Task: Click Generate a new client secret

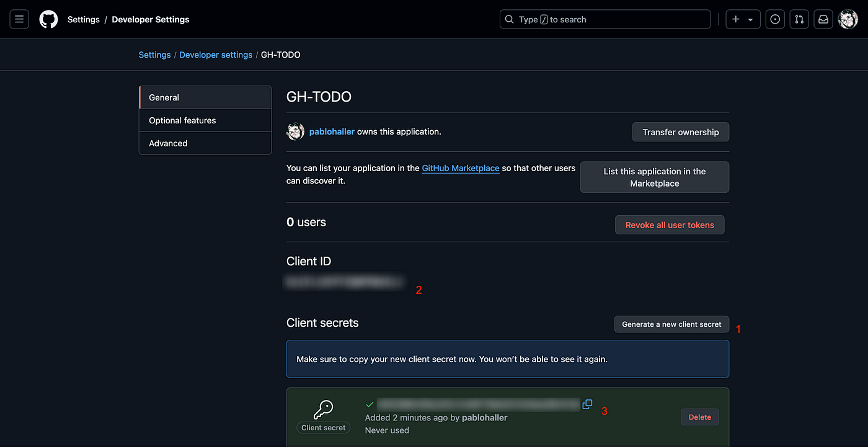Action: (671, 324)
